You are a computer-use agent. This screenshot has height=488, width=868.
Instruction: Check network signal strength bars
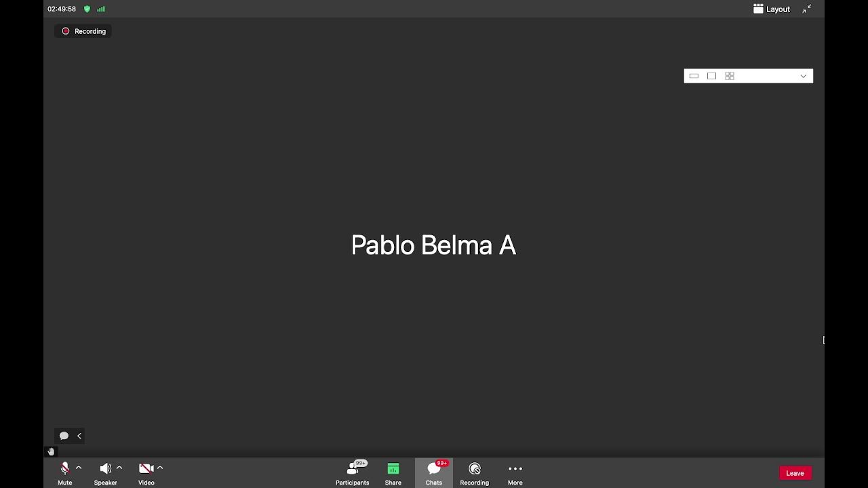(x=101, y=9)
